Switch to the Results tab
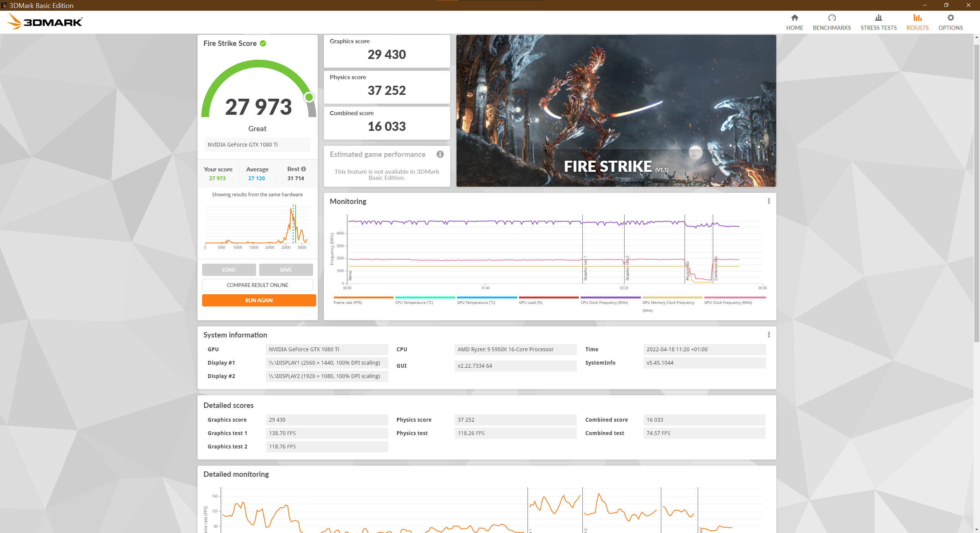Viewport: 980px width, 533px height. point(917,22)
